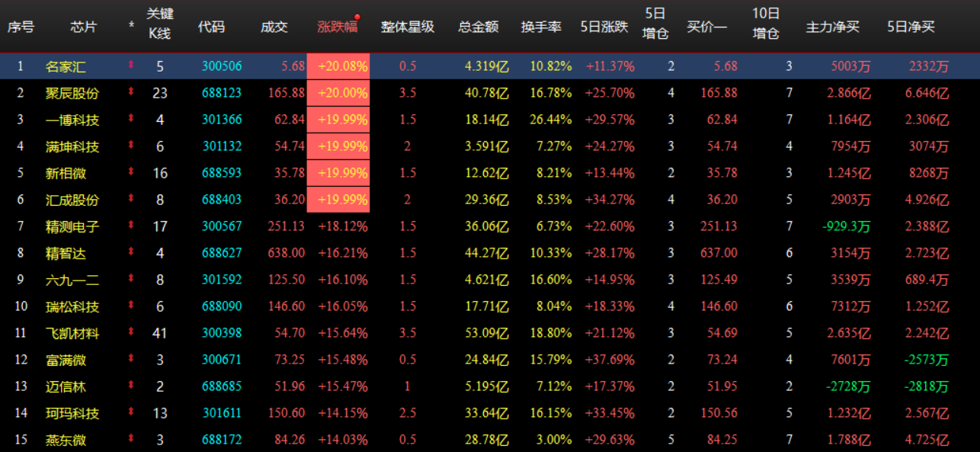This screenshot has height=452, width=980.
Task: Click the red marker icon in 燕东微 row
Action: tap(131, 439)
